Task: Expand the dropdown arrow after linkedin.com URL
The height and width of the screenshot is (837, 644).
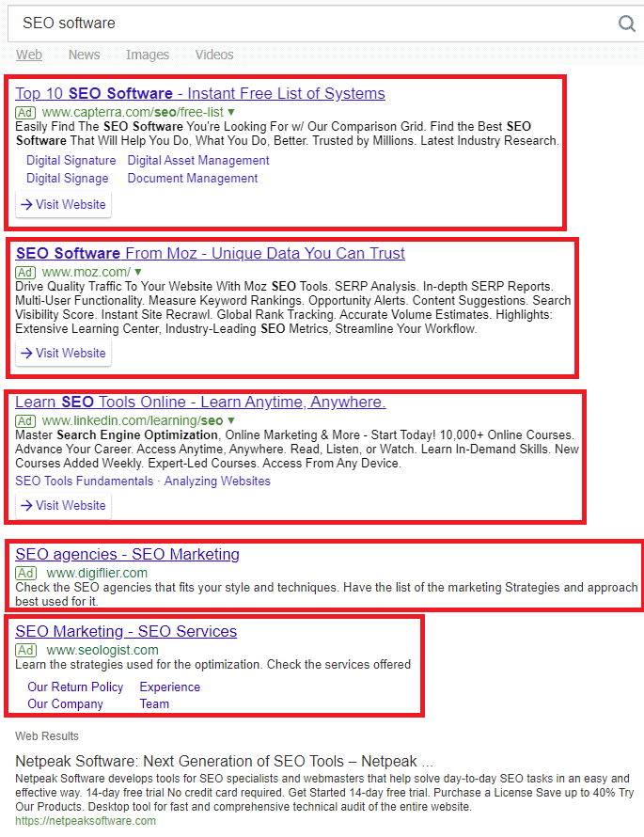Action: 231,421
